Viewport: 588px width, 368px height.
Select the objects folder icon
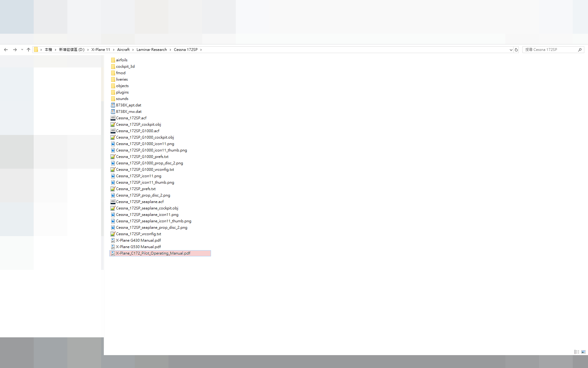[113, 86]
